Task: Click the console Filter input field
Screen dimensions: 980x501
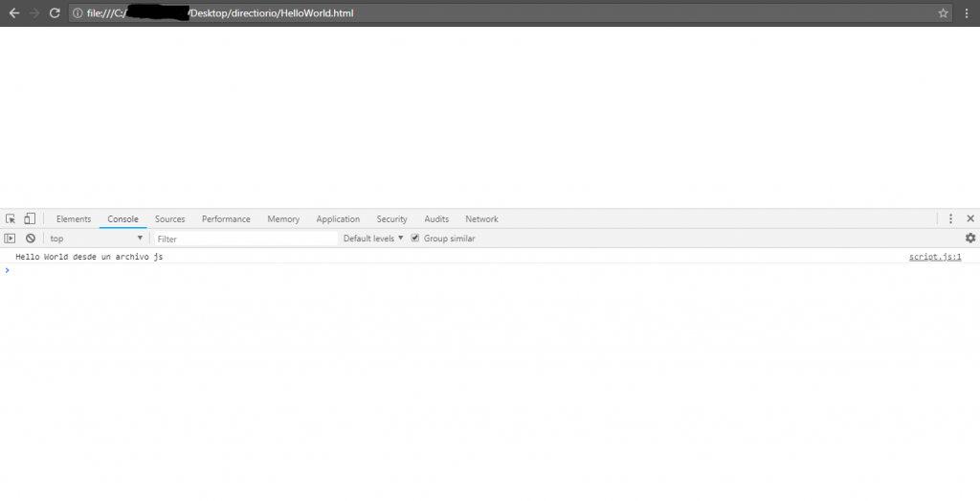Action: point(245,239)
